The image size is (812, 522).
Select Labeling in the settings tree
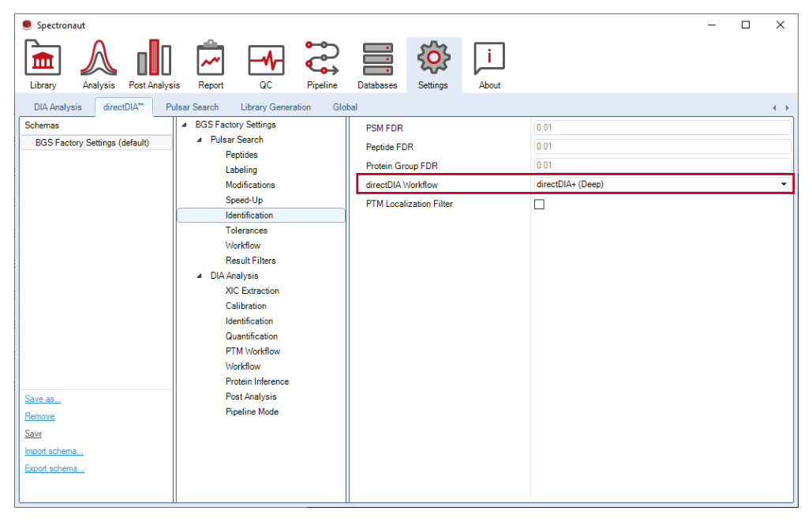241,170
